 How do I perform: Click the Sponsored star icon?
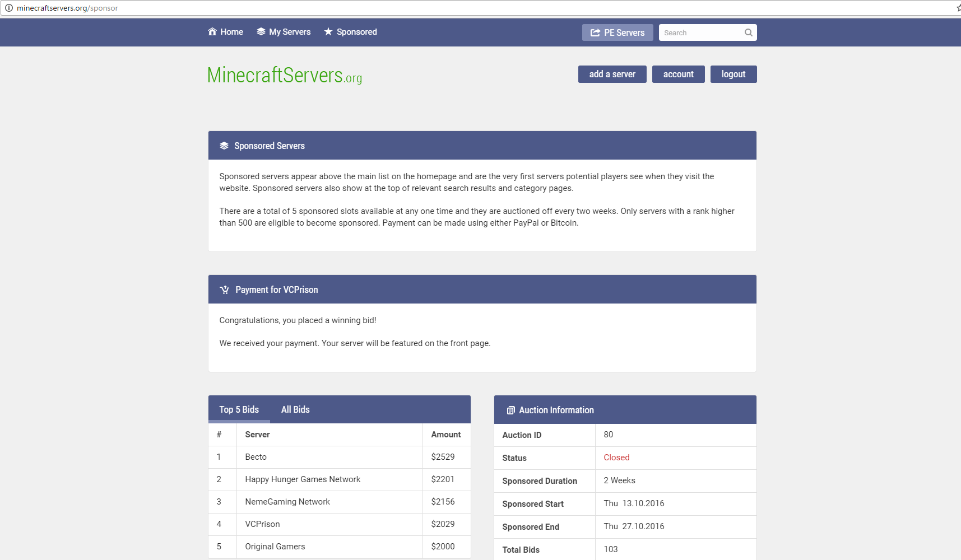[328, 32]
